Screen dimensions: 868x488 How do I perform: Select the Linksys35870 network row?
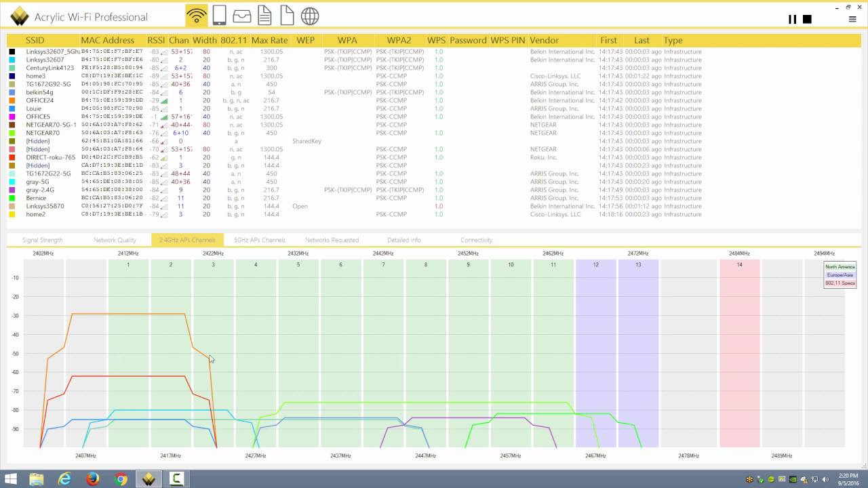(x=434, y=206)
